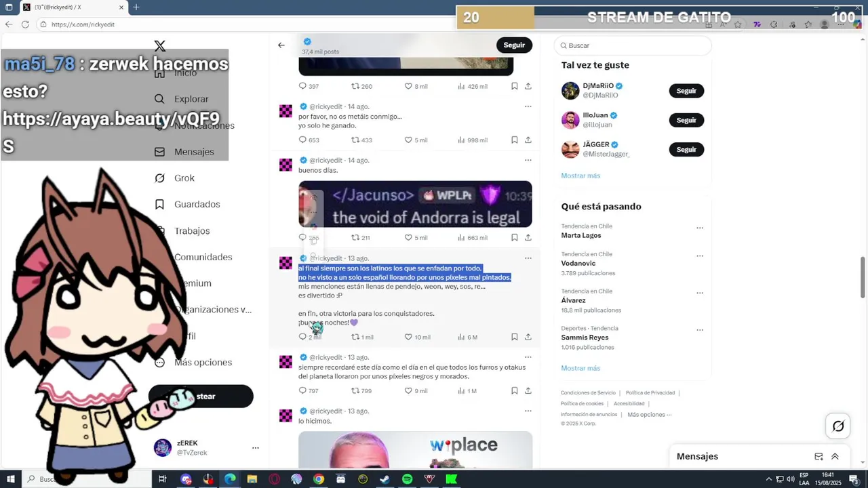Open the Sammis Reyes trend
The image size is (868, 488).
coord(585,338)
